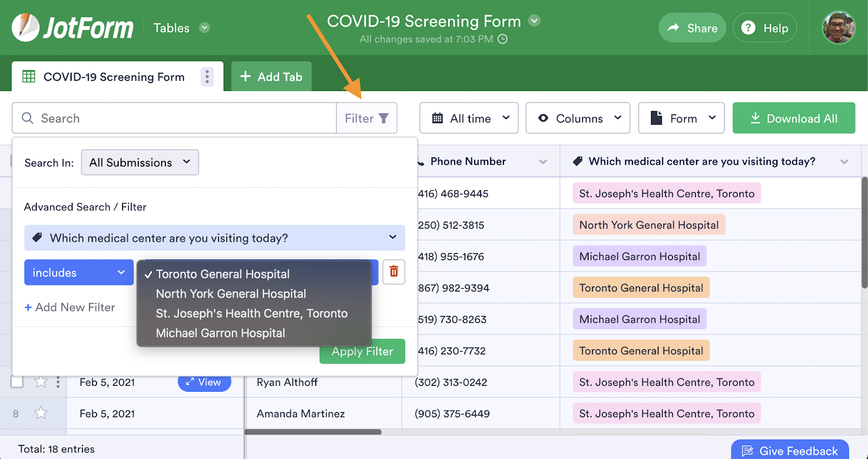
Task: Click the search magnifier icon
Action: click(28, 118)
